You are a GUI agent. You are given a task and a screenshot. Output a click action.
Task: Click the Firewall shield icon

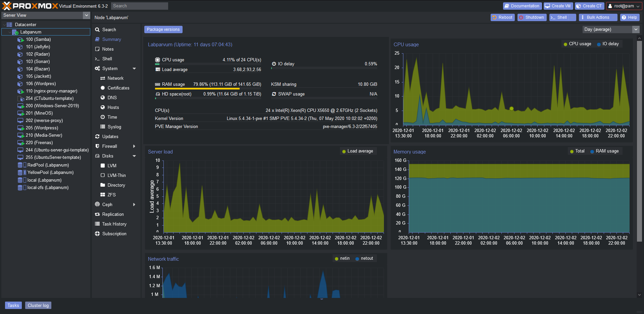(x=97, y=146)
